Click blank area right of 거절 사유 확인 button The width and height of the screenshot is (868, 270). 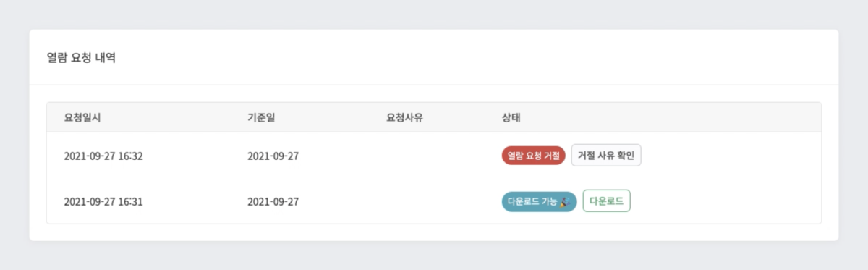coord(731,156)
